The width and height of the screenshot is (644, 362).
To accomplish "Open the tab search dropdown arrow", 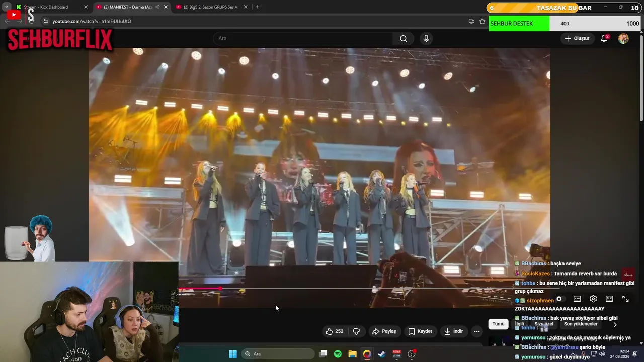I will click(7, 7).
